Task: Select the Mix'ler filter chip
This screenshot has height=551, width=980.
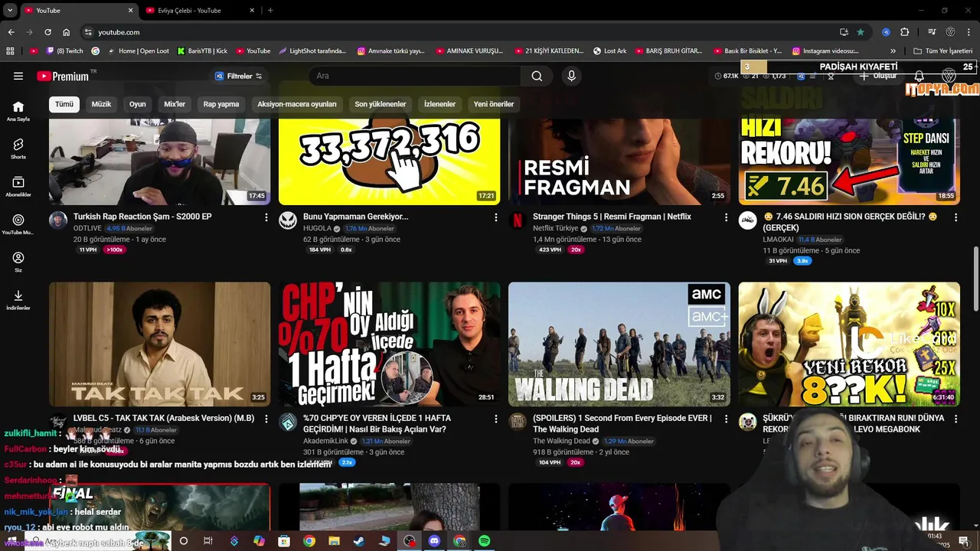Action: point(175,104)
